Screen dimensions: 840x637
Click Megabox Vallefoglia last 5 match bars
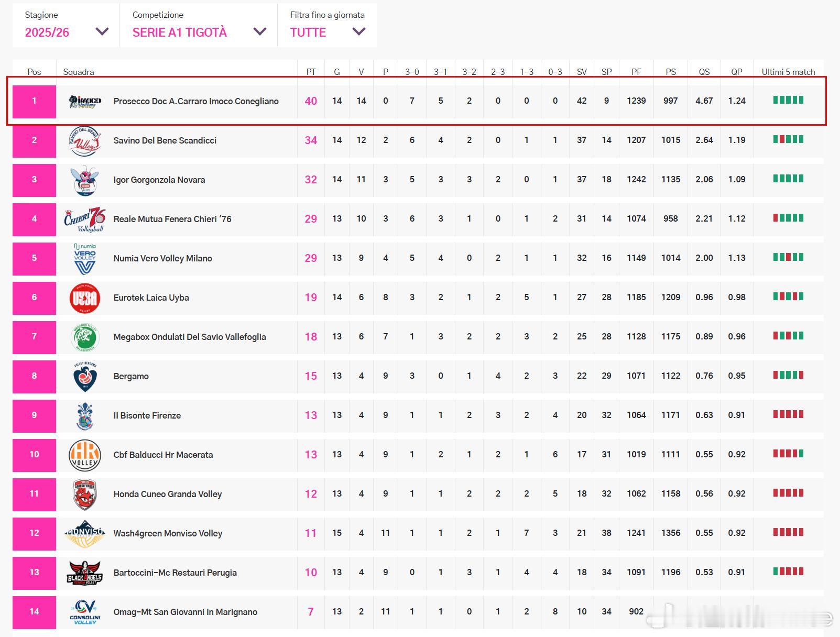coord(788,336)
